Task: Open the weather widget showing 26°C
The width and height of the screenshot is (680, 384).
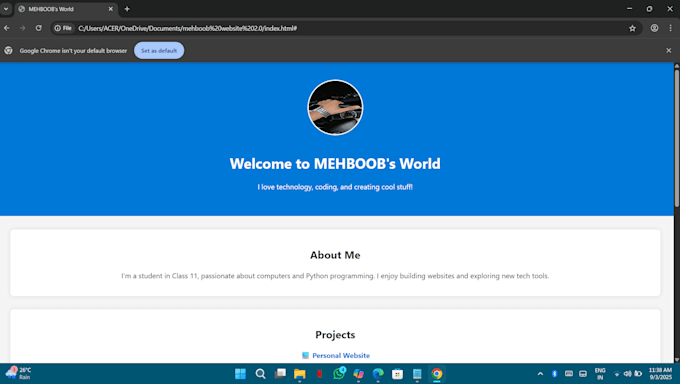Action: click(18, 373)
